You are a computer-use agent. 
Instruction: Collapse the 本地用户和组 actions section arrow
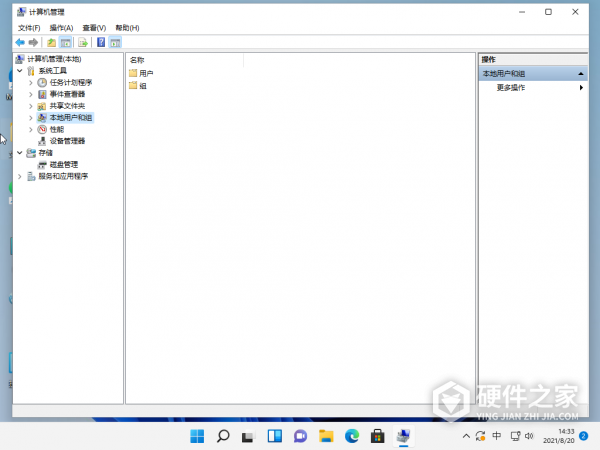coord(580,73)
